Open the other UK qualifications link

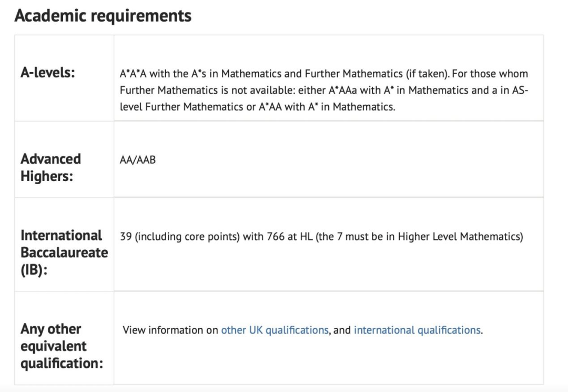point(275,330)
